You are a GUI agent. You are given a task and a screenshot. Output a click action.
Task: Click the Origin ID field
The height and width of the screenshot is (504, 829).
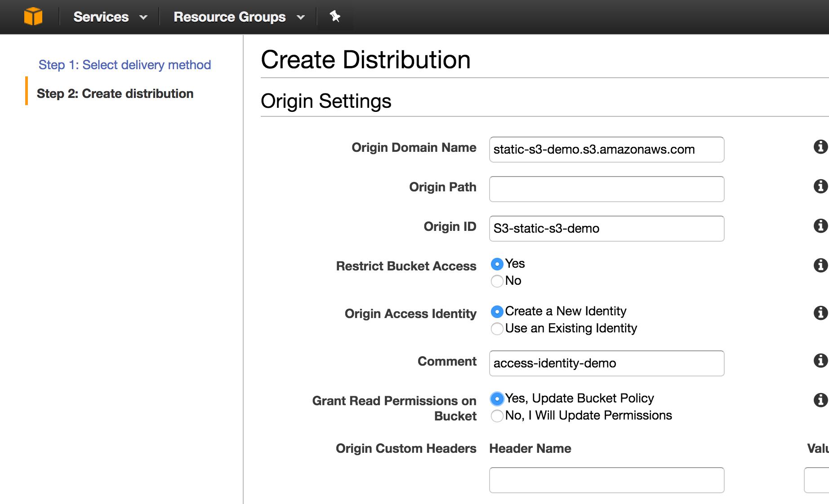point(606,229)
